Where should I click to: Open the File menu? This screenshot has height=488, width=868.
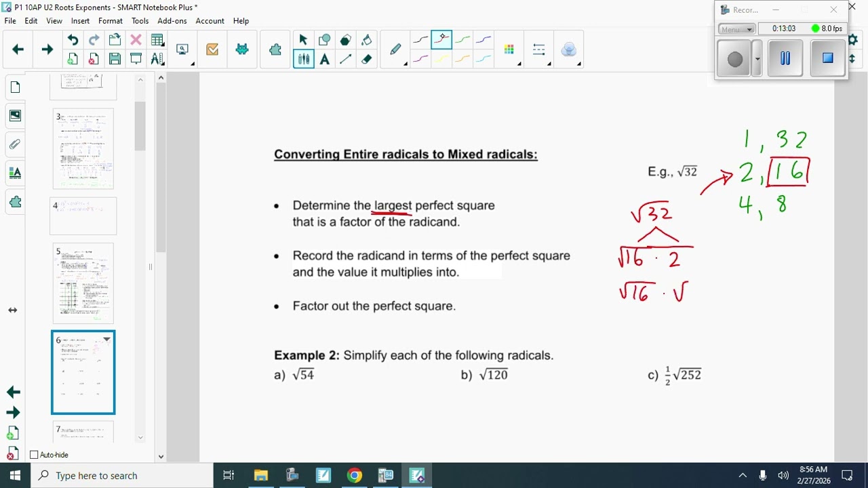pos(10,21)
